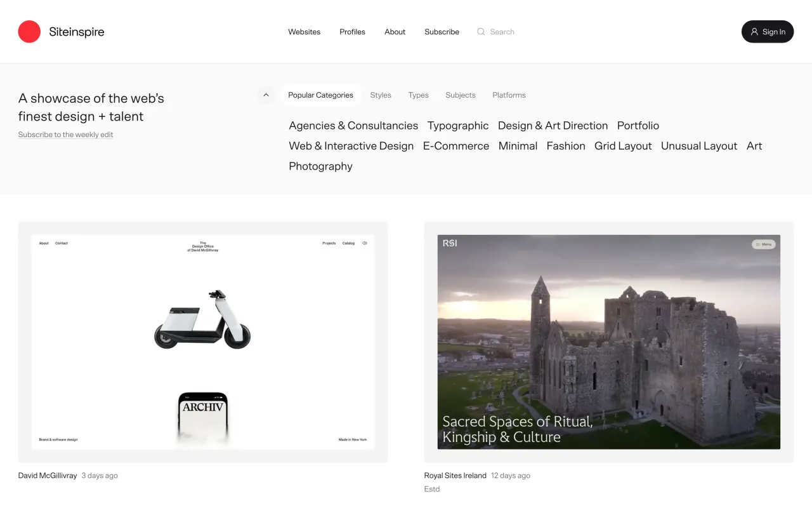Browse the Typographic category
Screen dimensions: 812x508
tap(458, 126)
